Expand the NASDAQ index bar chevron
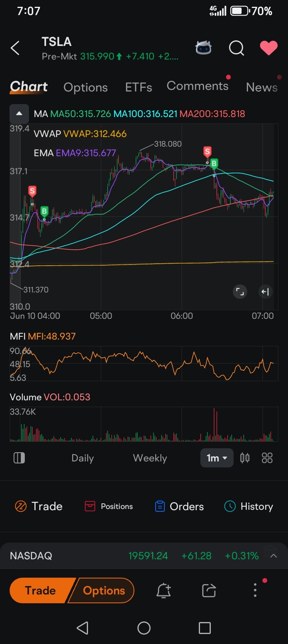Image resolution: width=288 pixels, height=644 pixels. 274,556
